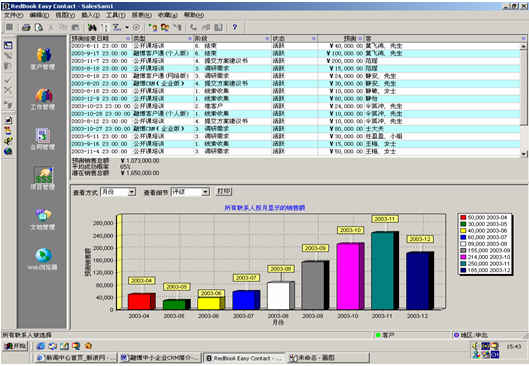
Task: Click the 打印 button above chart
Action: [x=224, y=191]
